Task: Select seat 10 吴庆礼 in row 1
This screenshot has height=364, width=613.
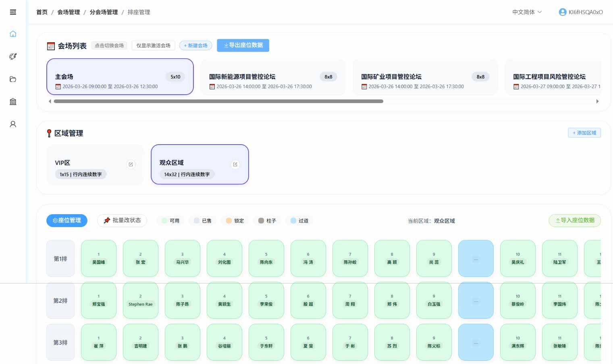Action: (518, 259)
